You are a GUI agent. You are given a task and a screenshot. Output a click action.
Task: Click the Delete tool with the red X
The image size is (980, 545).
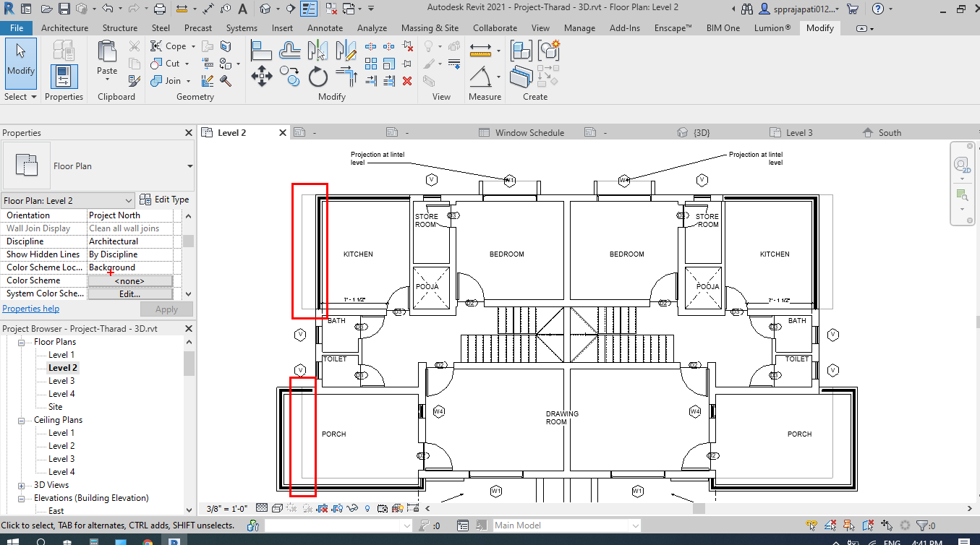(x=406, y=81)
